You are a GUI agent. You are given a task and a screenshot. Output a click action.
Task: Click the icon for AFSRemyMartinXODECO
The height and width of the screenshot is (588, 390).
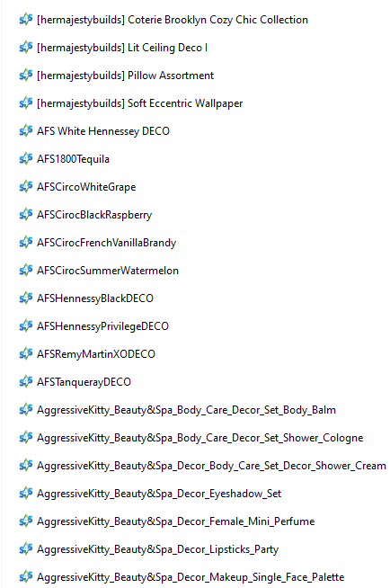tap(26, 353)
